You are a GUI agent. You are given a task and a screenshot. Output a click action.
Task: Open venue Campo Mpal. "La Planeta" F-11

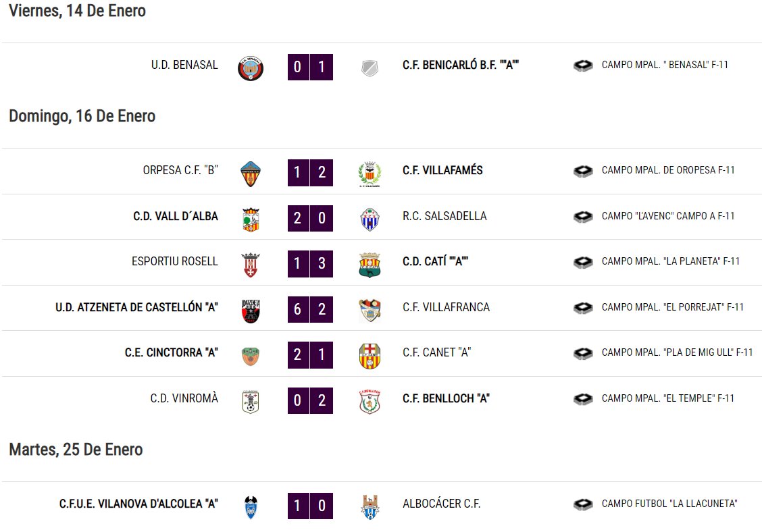(x=671, y=261)
